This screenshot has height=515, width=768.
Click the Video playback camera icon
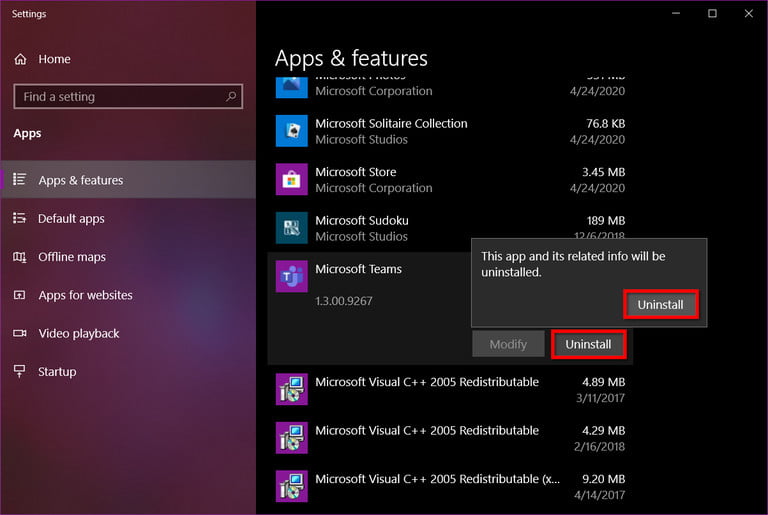20,333
